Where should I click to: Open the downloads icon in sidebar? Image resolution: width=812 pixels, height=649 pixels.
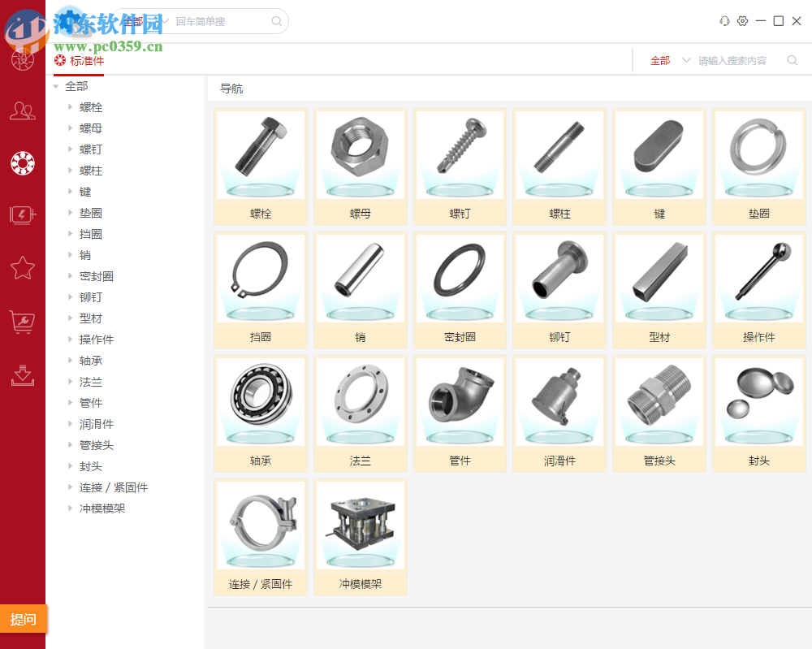22,375
